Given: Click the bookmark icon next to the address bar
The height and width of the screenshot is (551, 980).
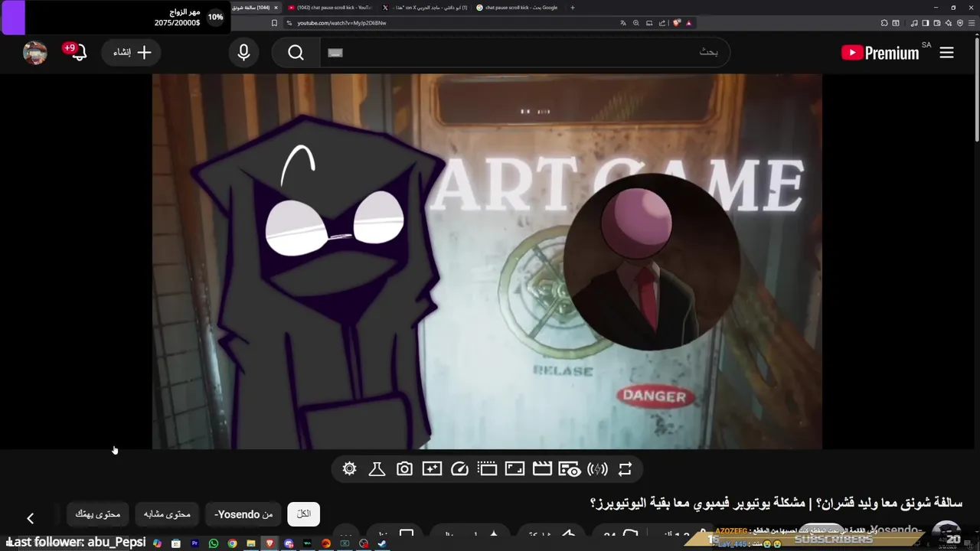Looking at the screenshot, I should pos(274,23).
